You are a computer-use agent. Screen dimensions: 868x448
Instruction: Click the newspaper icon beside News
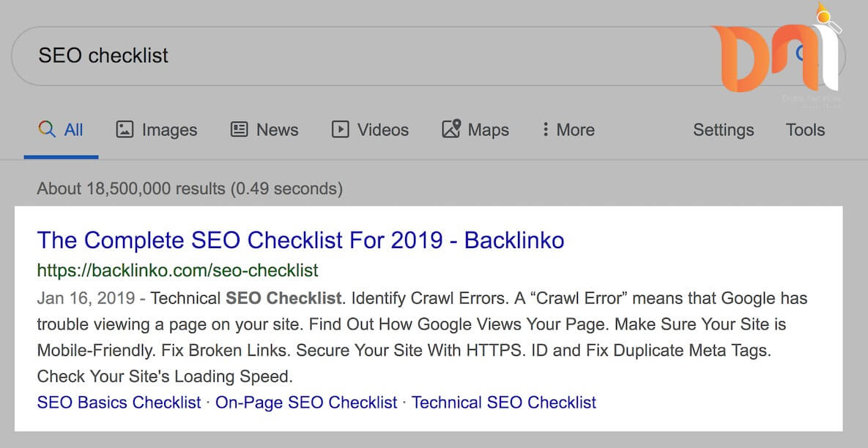coord(239,130)
